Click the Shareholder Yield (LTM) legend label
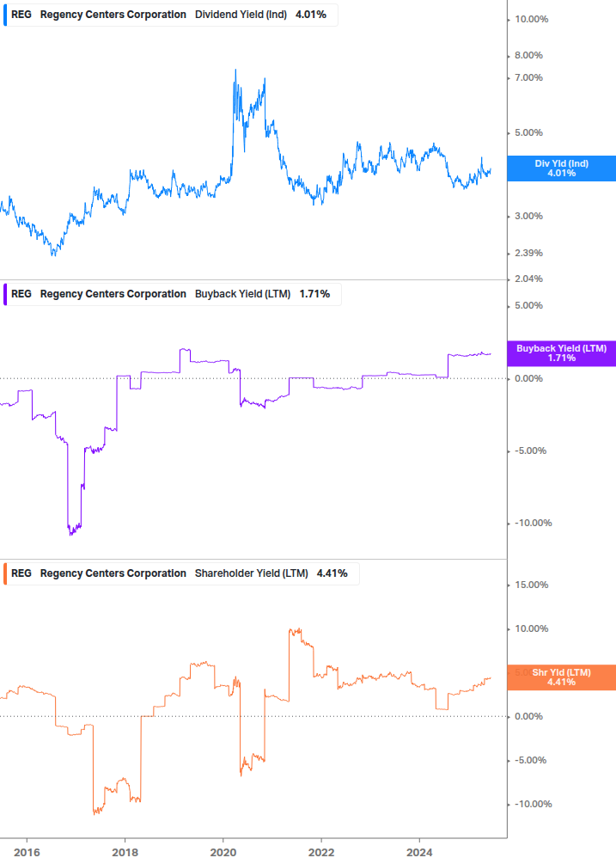Viewport: 616px width, 864px height. 251,573
